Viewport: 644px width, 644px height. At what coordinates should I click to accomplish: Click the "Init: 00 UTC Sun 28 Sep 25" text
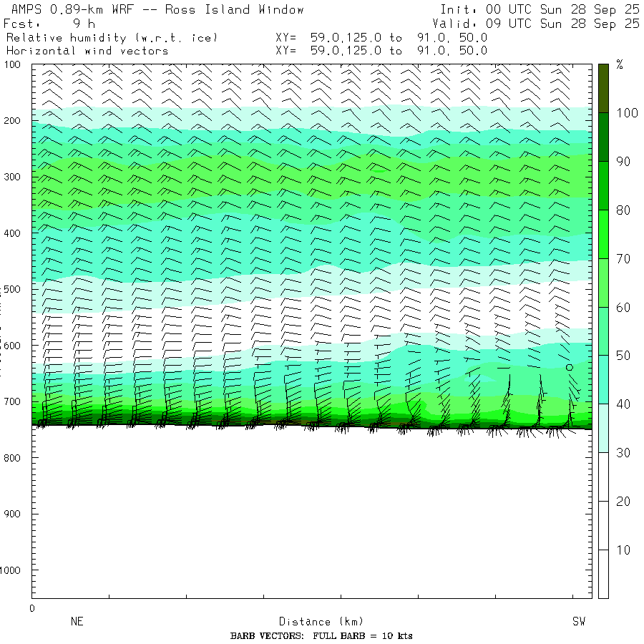(x=540, y=10)
